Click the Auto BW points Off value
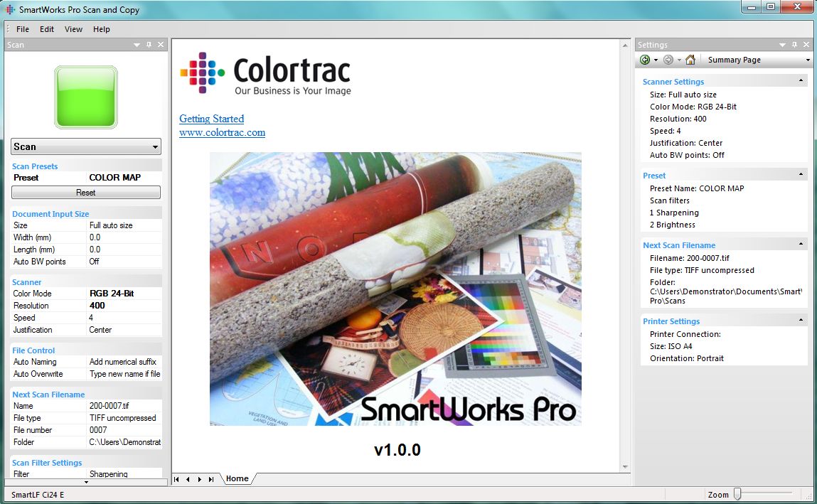Screen dimensions: 817x504 click(94, 262)
